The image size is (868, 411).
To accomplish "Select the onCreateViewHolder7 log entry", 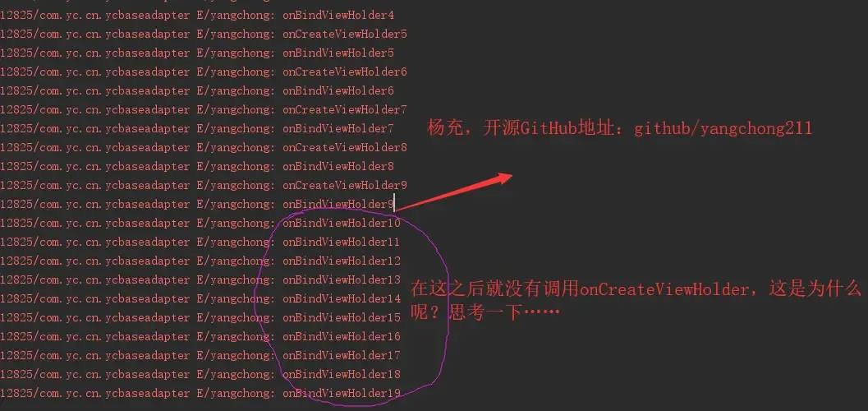I will click(204, 109).
